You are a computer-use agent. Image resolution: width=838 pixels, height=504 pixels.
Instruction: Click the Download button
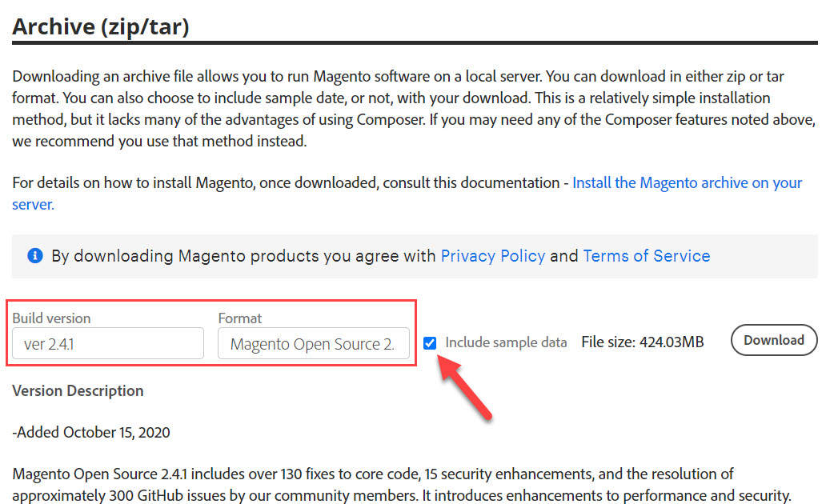(773, 340)
